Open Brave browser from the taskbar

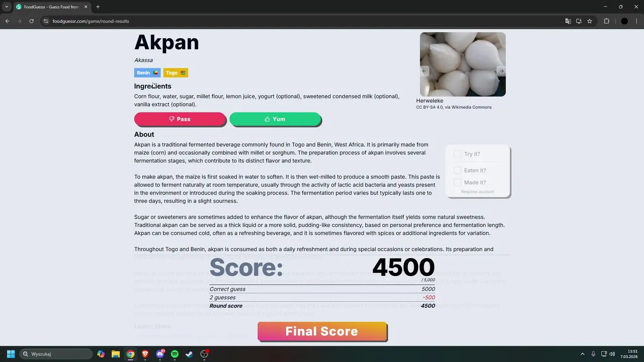pyautogui.click(x=145, y=354)
